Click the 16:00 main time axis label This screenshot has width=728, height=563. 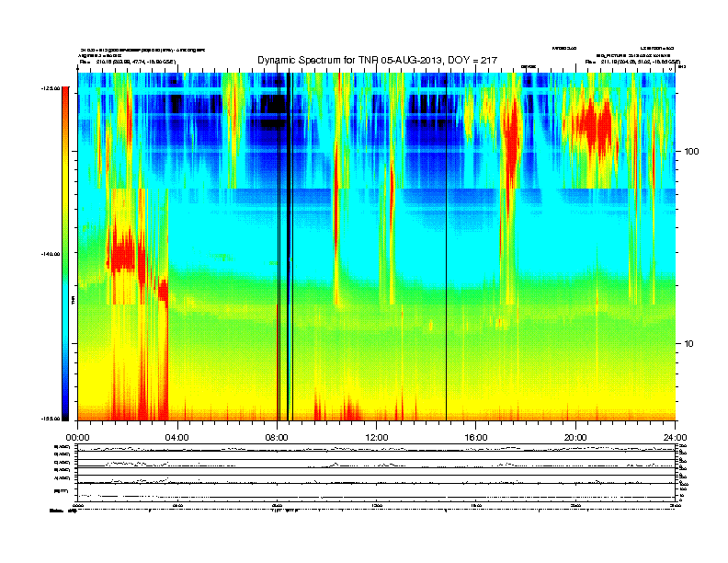click(x=476, y=438)
